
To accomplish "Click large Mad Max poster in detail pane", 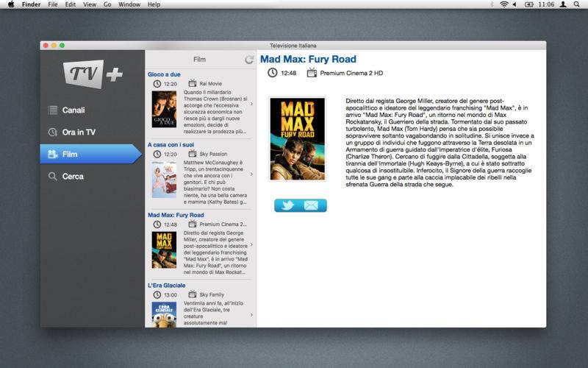I will [298, 139].
